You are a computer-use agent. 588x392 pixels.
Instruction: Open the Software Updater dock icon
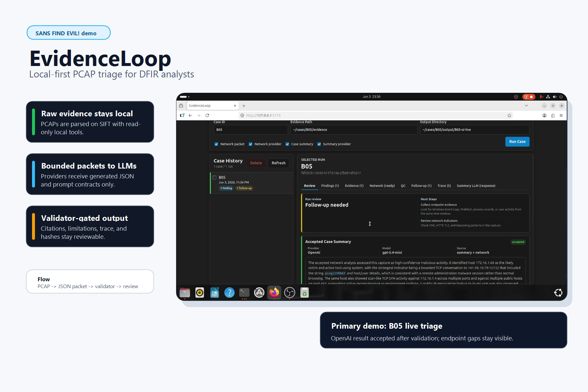click(259, 293)
